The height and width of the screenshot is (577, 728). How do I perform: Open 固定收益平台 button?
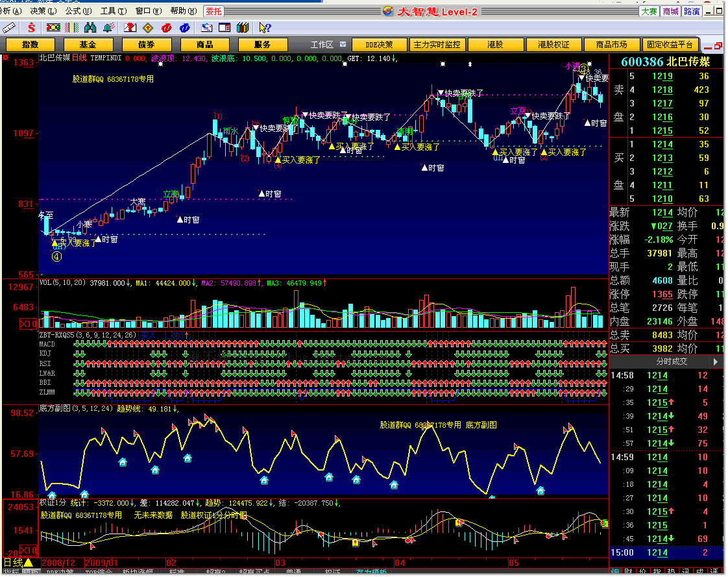point(670,45)
